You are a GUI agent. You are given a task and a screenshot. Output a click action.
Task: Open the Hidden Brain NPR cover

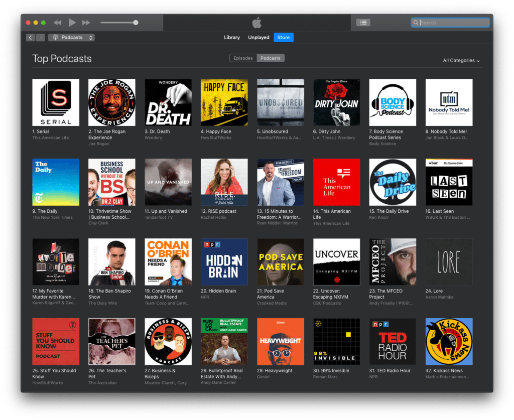(224, 262)
